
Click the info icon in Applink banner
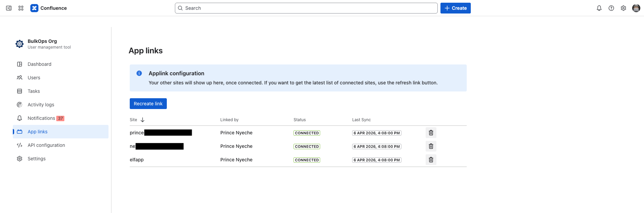pos(139,73)
